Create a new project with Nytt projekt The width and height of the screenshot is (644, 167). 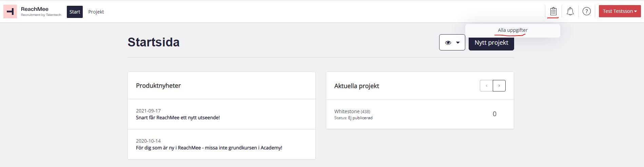[x=491, y=43]
